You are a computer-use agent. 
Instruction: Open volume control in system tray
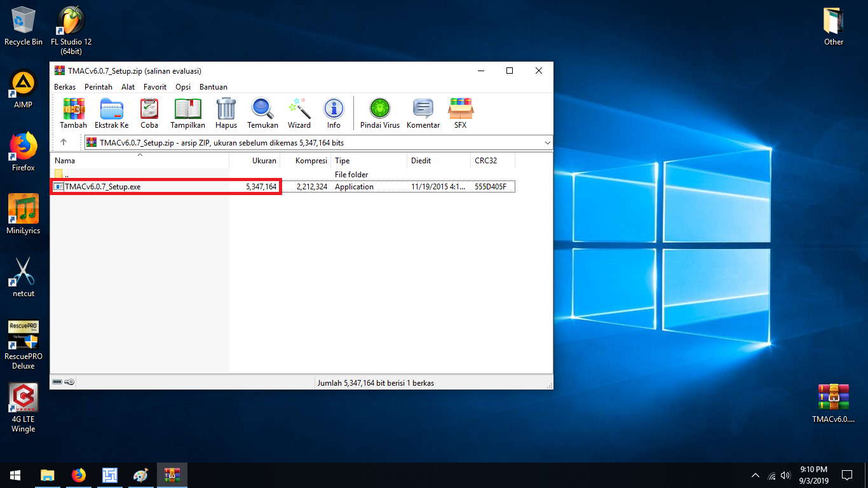tap(786, 475)
